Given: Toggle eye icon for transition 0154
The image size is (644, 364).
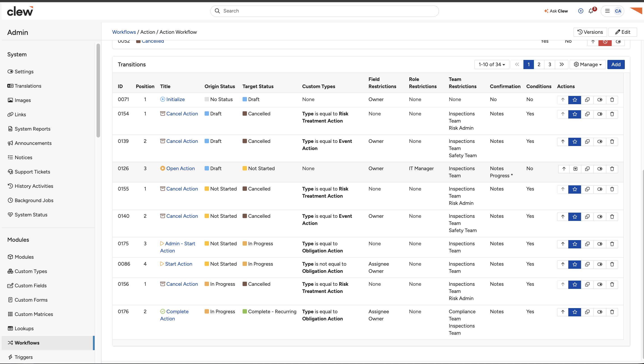Looking at the screenshot, I should pos(600,114).
